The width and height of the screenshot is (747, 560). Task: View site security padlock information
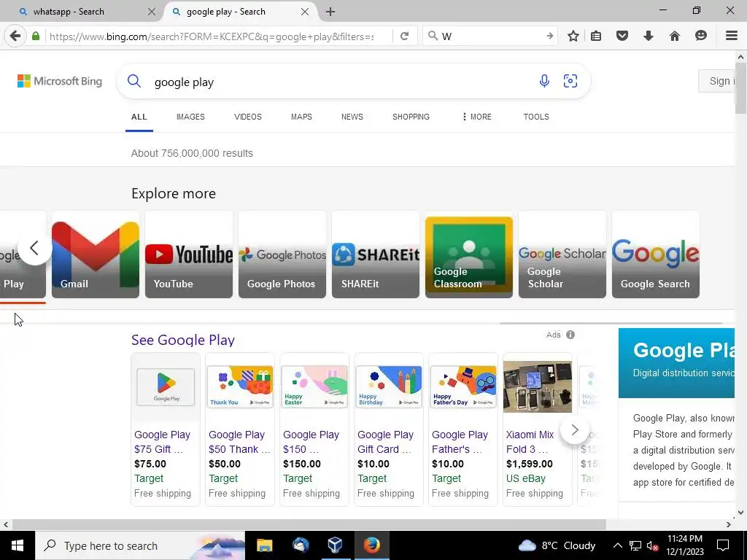36,36
